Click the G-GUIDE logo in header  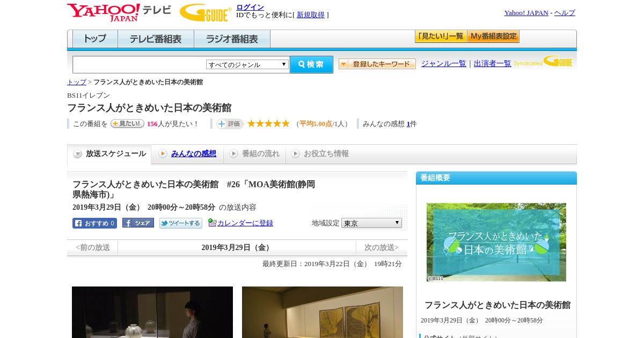pyautogui.click(x=206, y=12)
